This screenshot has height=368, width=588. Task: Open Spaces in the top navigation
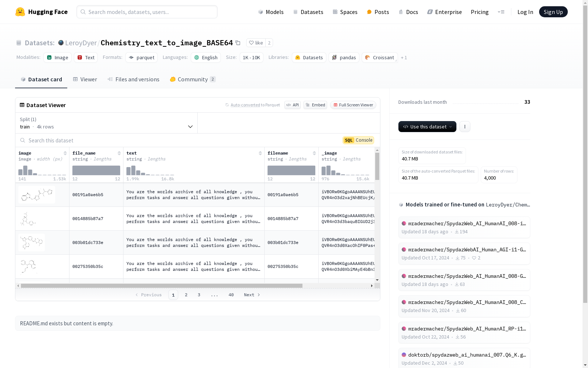(x=345, y=12)
